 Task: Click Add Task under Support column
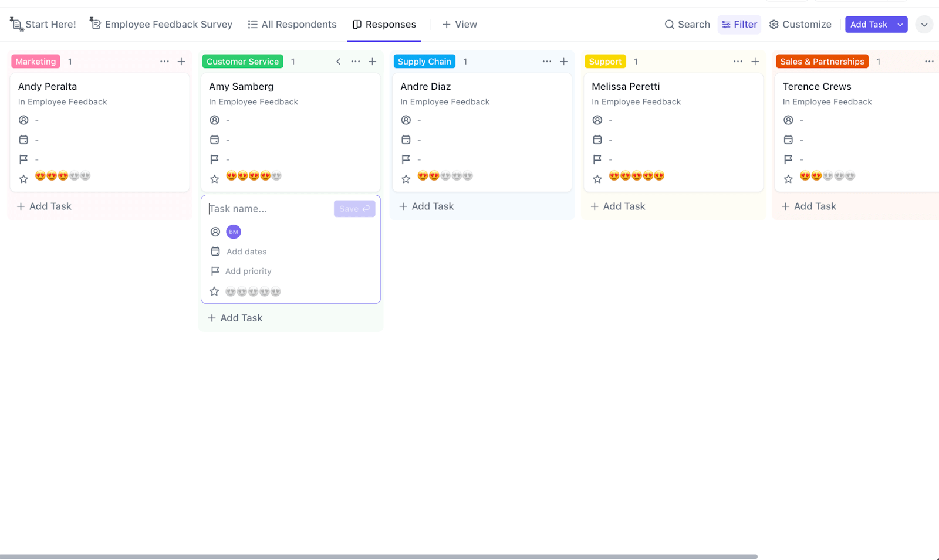coord(617,206)
